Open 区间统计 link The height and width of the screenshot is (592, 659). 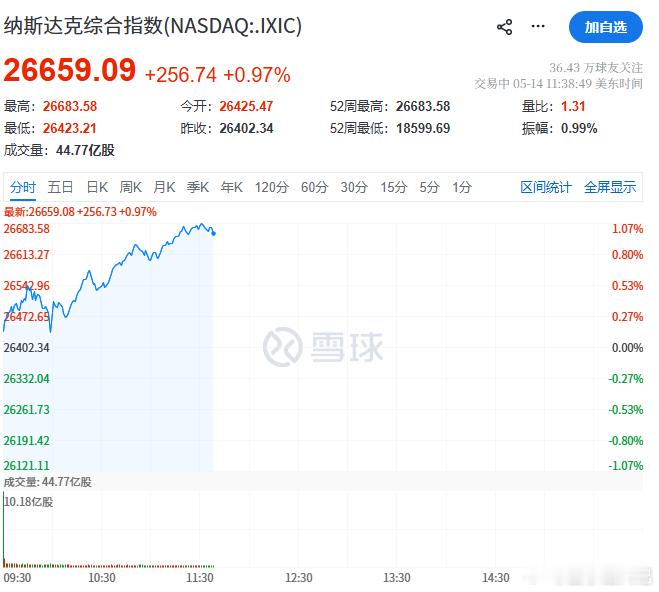click(546, 187)
